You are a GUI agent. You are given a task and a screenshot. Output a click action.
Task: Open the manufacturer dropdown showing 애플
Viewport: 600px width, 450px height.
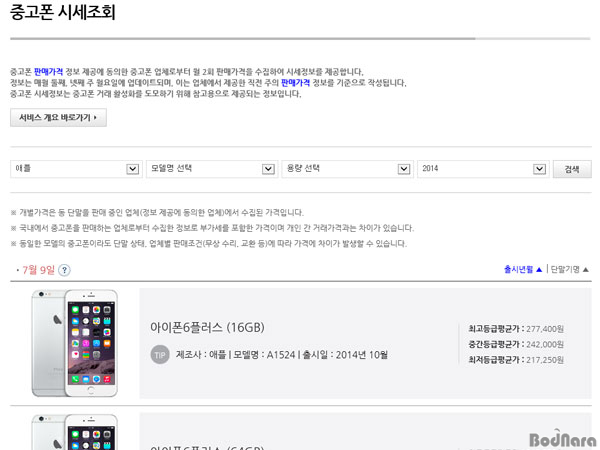(x=76, y=169)
